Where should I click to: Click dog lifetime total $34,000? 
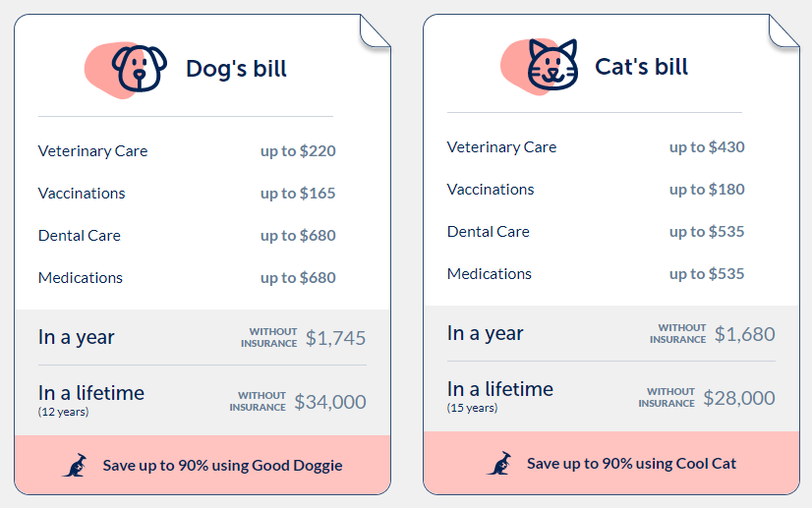pyautogui.click(x=330, y=402)
